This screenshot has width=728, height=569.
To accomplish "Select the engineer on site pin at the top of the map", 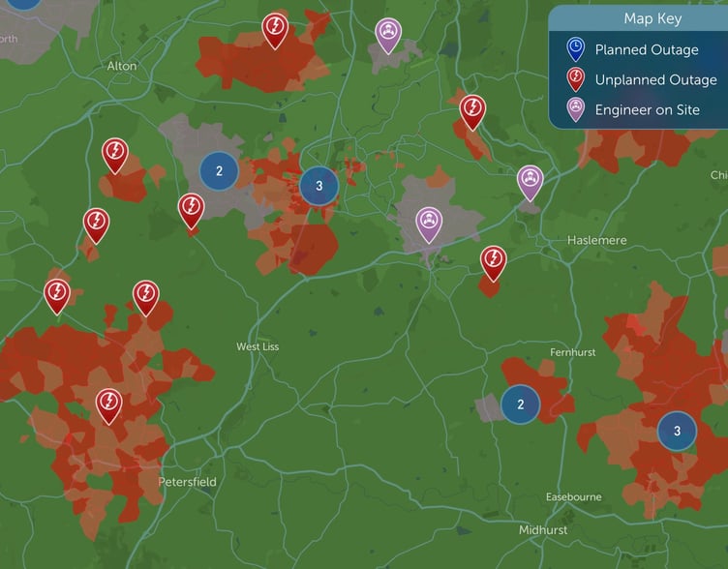I will click(388, 35).
